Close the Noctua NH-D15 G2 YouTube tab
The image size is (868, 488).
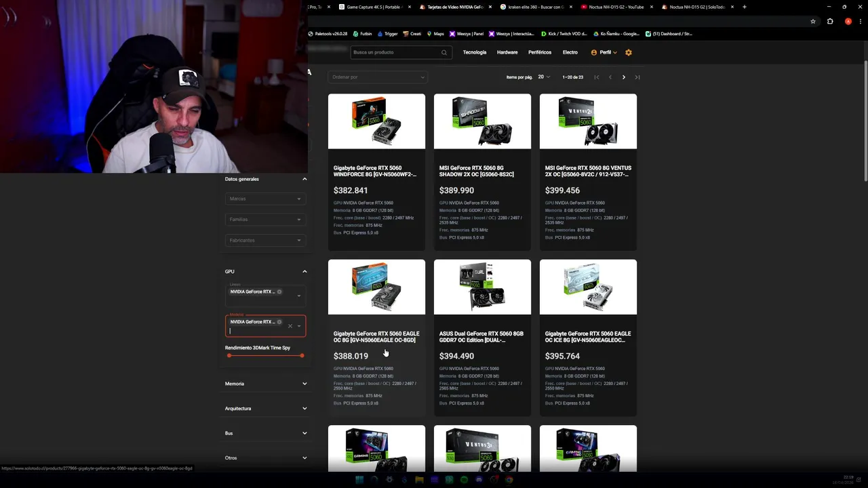click(x=652, y=7)
